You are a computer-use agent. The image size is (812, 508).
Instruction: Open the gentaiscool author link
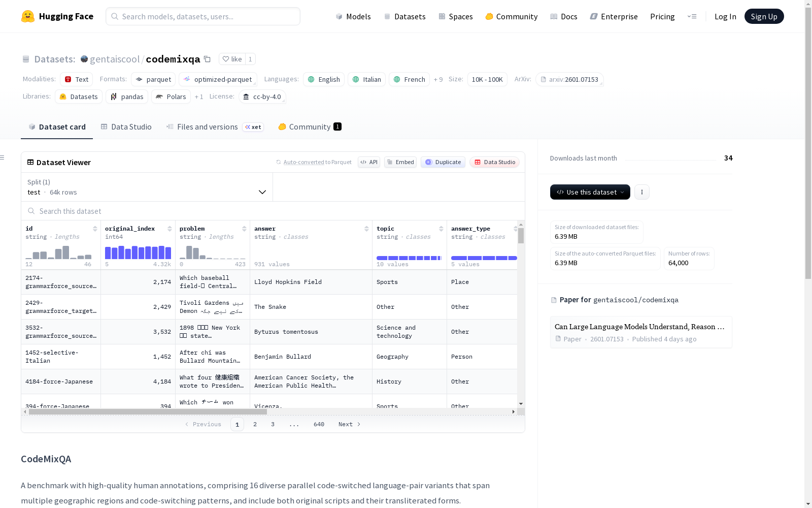click(115, 59)
